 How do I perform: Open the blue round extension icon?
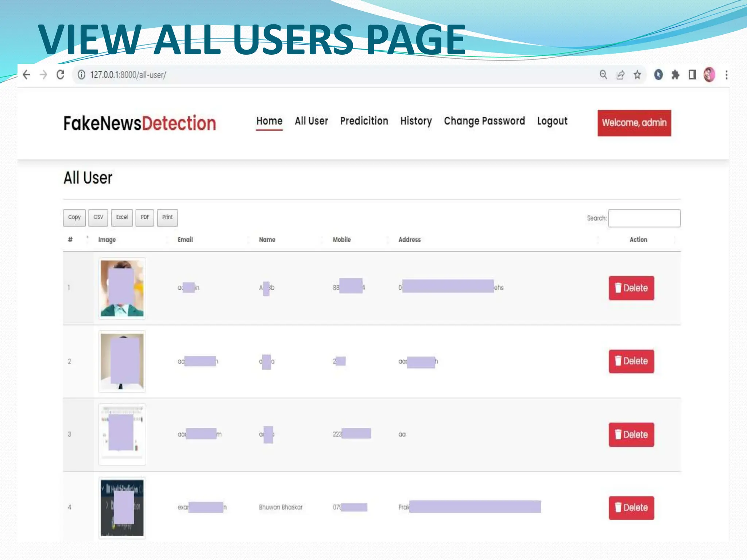pos(658,75)
